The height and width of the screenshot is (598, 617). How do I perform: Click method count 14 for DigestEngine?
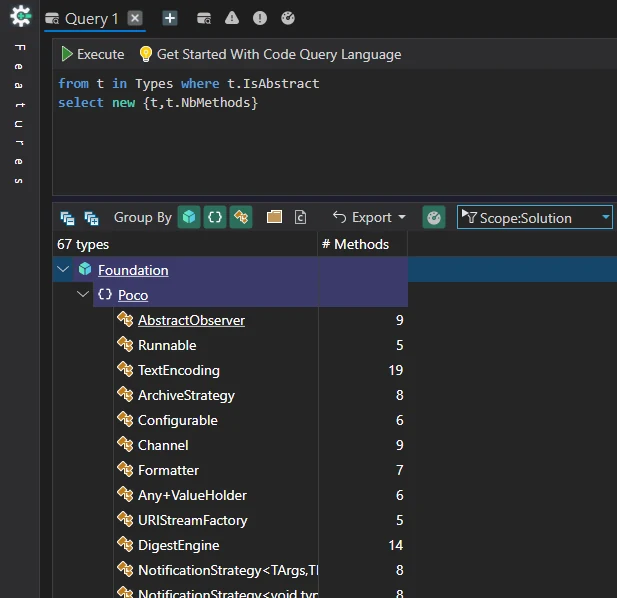click(x=395, y=545)
